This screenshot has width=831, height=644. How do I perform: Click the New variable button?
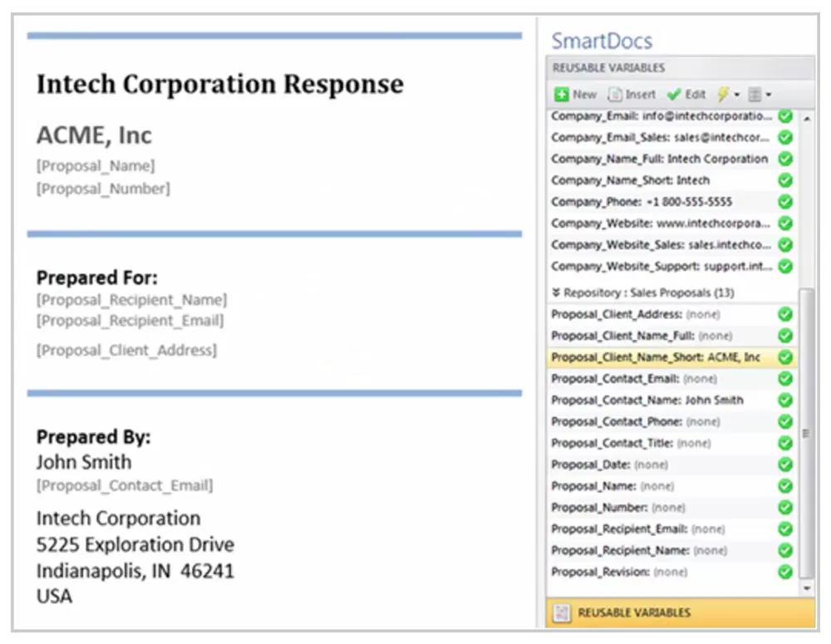tap(575, 95)
